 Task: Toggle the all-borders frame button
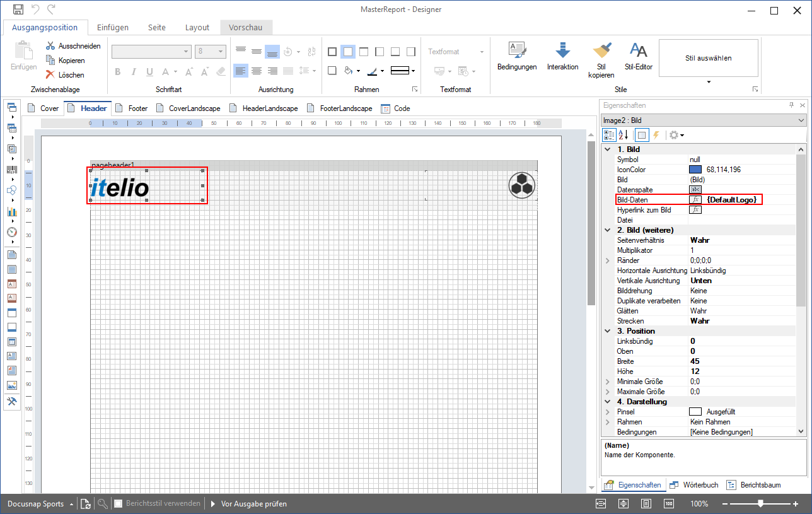[x=332, y=52]
